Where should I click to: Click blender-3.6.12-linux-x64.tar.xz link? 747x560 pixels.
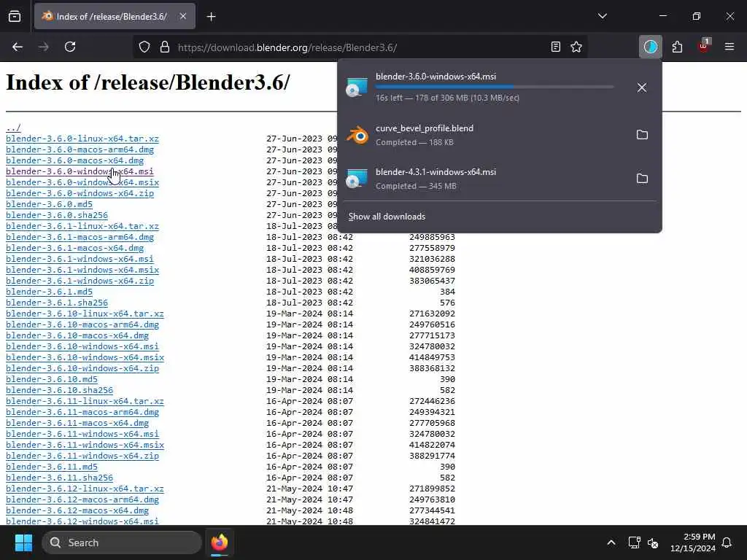[x=85, y=489]
